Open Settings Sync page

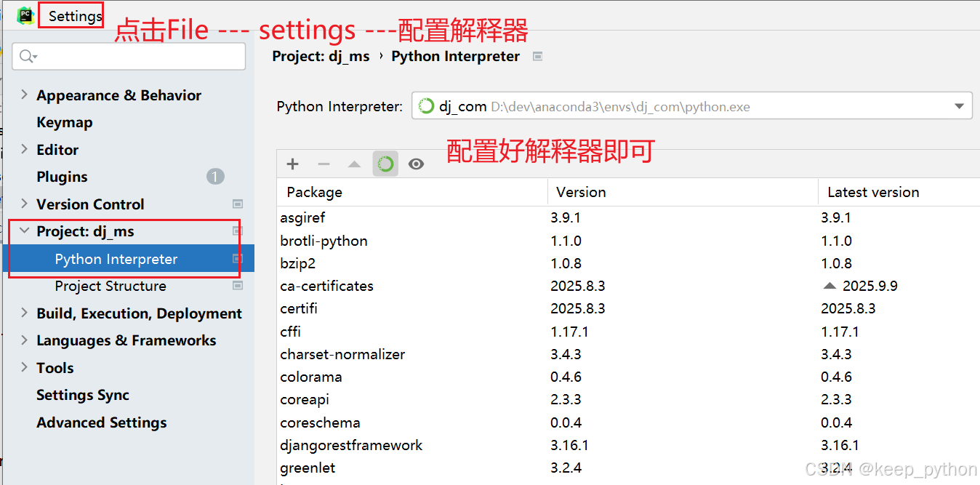tap(83, 395)
